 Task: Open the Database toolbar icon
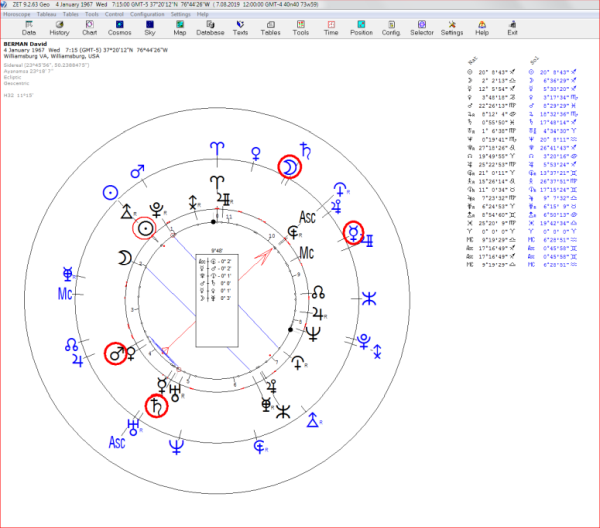pyautogui.click(x=210, y=28)
